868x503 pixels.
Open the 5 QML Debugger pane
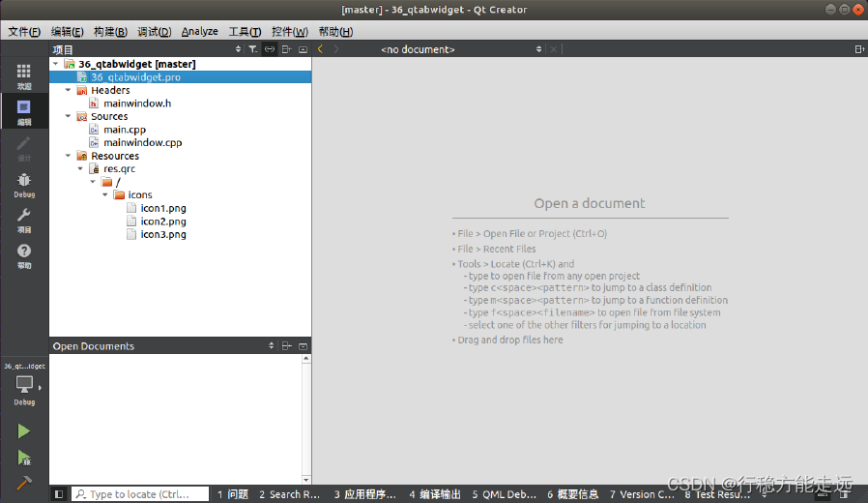504,494
